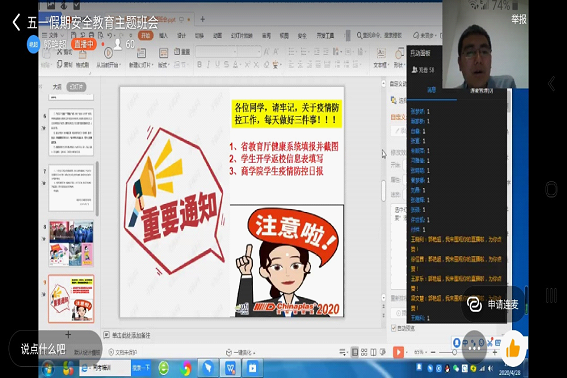This screenshot has width=567, height=378.
Task: Switch to the 大纲 outline pane tab
Action: (x=57, y=87)
